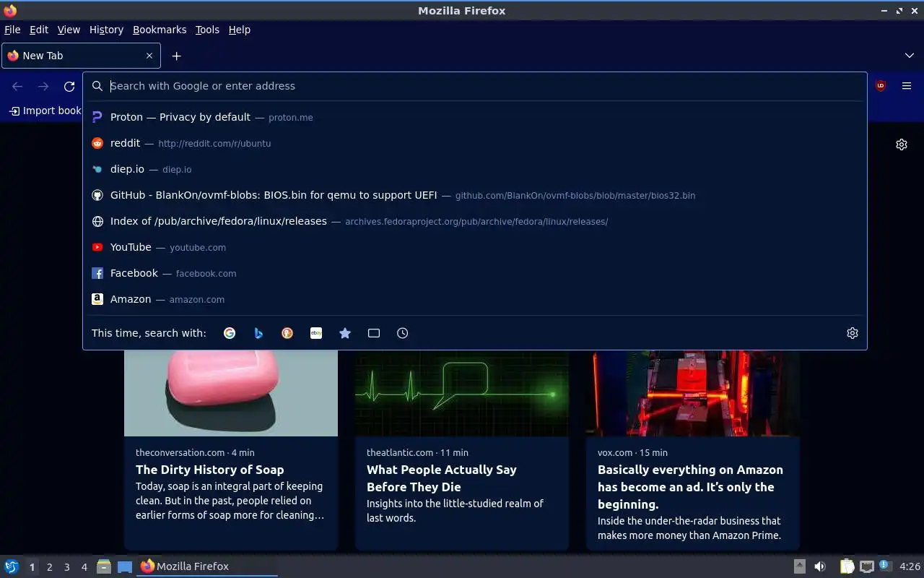924x578 pixels.
Task: Click the green heartbeat article thumbnail
Action: point(462,393)
